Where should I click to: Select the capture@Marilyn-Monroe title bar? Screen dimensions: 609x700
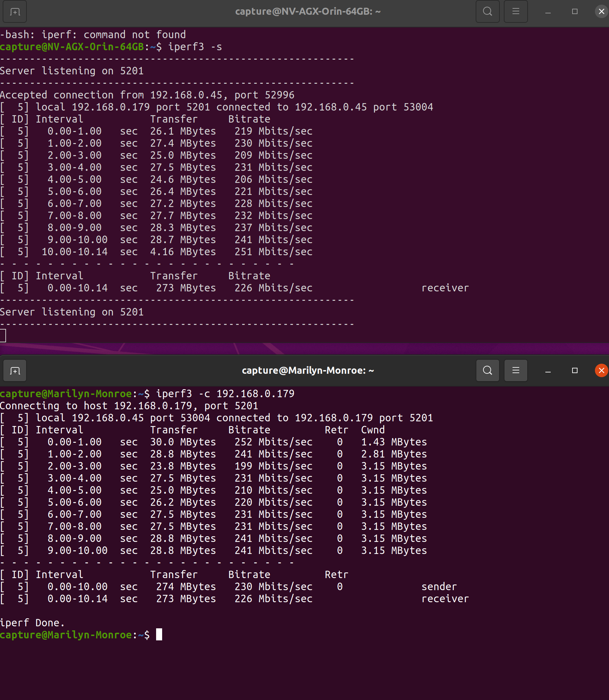(308, 370)
